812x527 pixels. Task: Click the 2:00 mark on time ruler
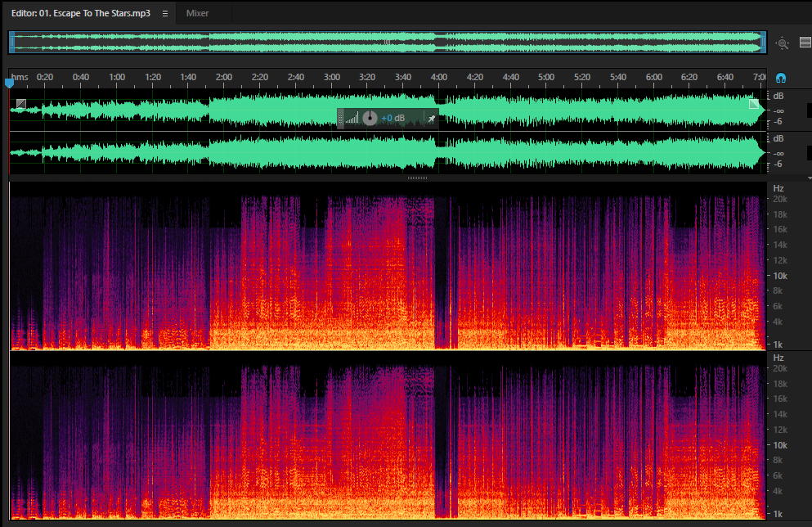pyautogui.click(x=224, y=77)
